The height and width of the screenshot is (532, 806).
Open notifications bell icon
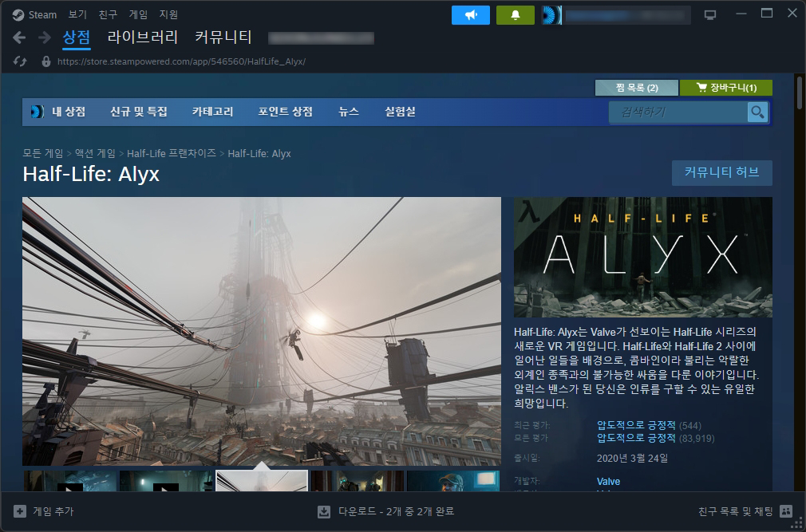516,15
